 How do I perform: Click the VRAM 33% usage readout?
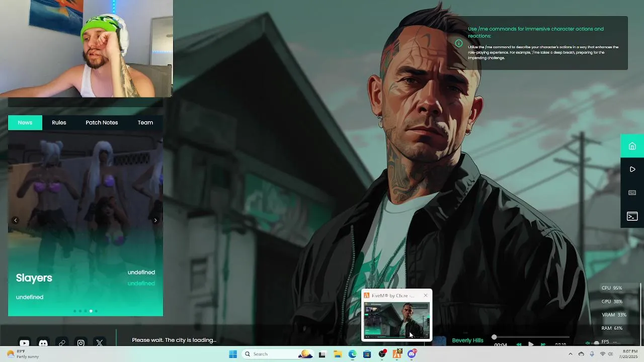tap(614, 315)
